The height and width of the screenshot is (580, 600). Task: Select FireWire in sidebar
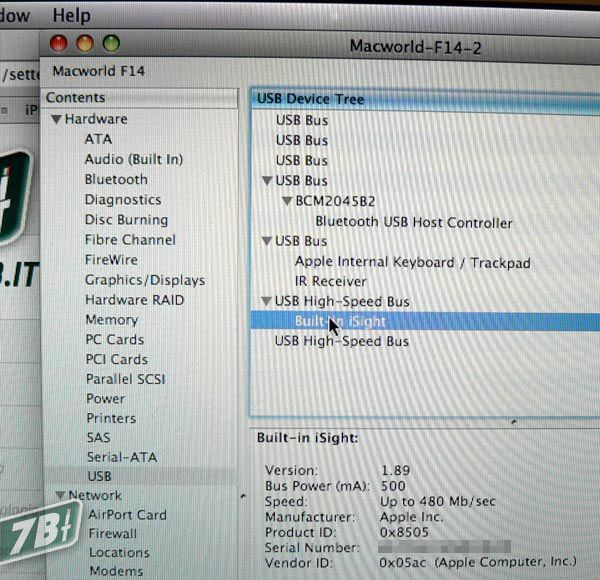111,260
